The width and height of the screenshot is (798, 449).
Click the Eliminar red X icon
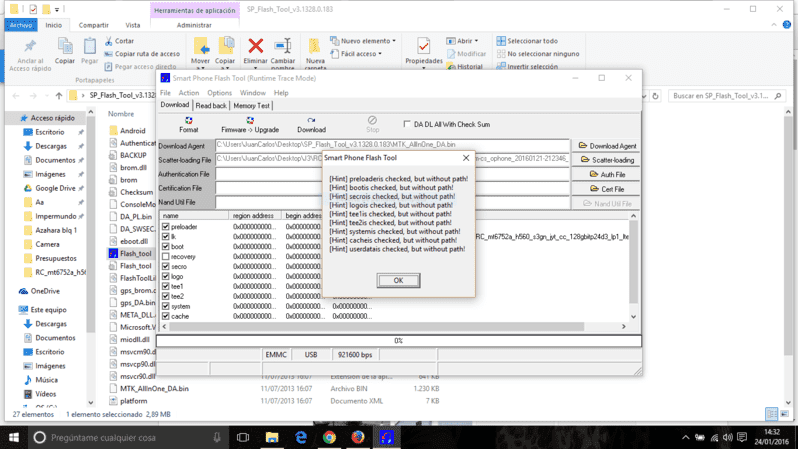pyautogui.click(x=255, y=46)
